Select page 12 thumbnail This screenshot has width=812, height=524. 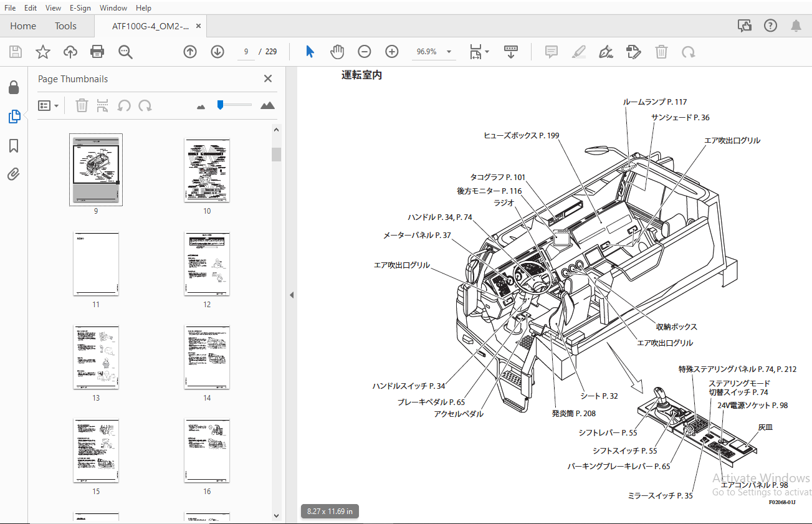pyautogui.click(x=207, y=264)
